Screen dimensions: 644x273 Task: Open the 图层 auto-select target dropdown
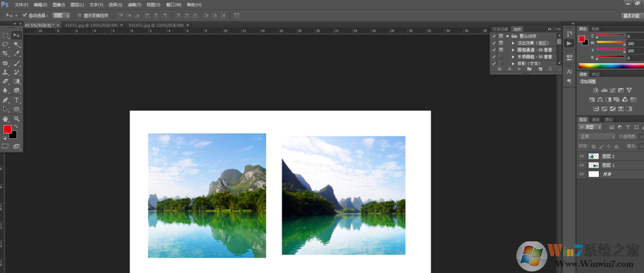tap(61, 15)
